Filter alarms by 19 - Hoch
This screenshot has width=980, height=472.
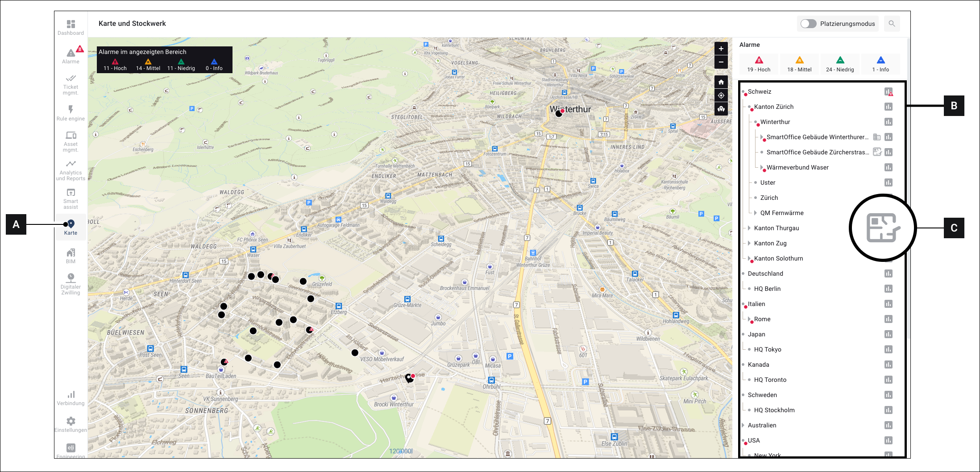759,64
